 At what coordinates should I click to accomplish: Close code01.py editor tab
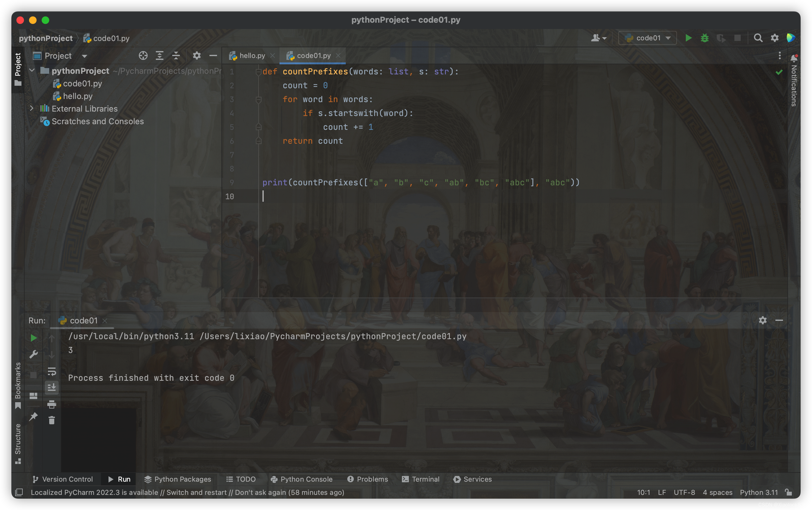click(338, 55)
